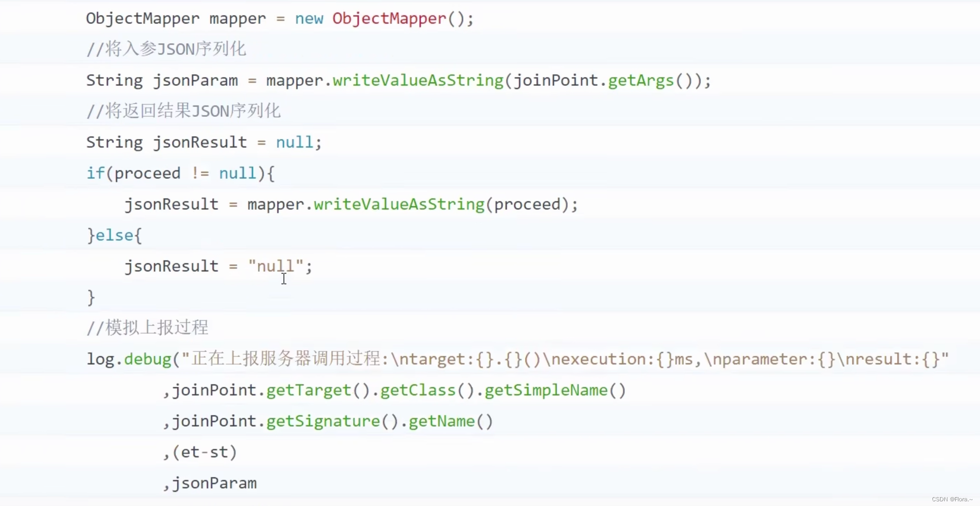Click the 'String jsonResult = null;' line
Screen dimensions: 980x506
click(204, 142)
